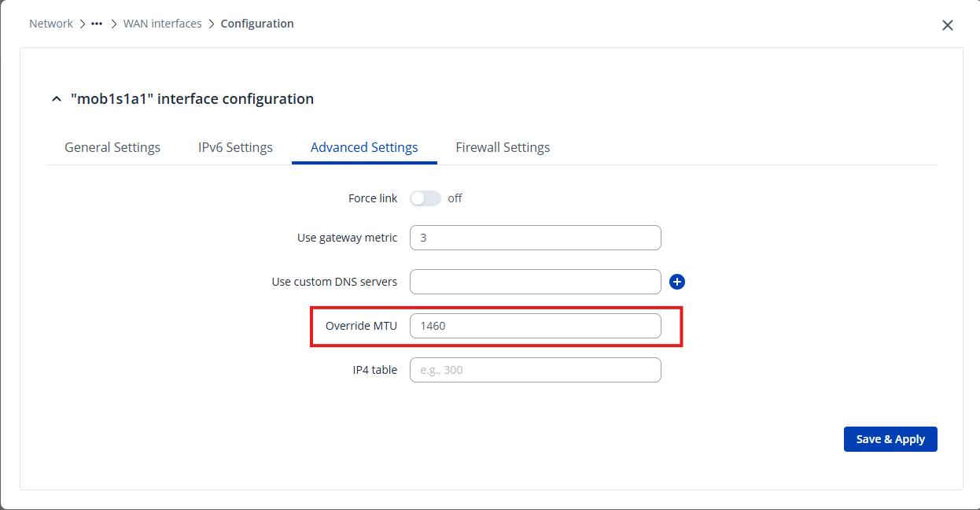Select the Advanced Settings tab
This screenshot has height=510, width=980.
pos(364,147)
